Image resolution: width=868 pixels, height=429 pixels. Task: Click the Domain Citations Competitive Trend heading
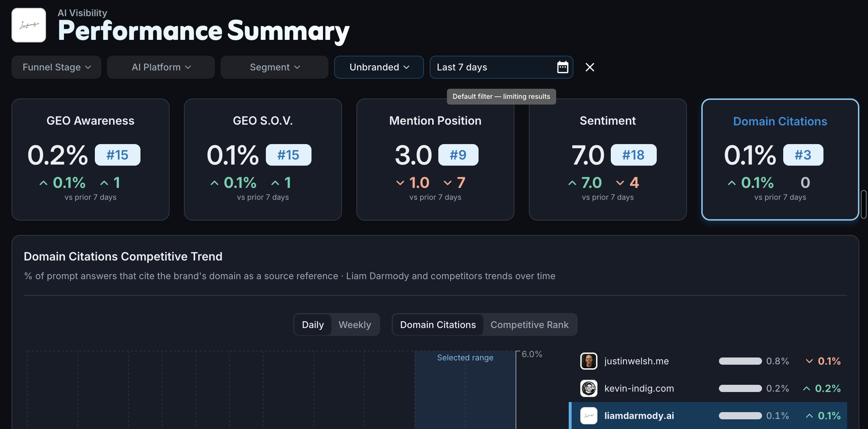click(x=123, y=257)
